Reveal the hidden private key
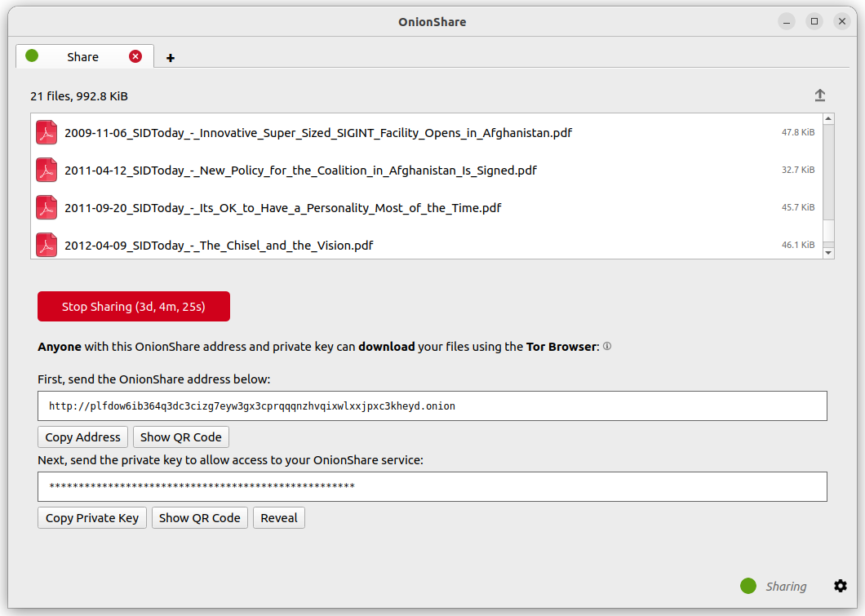This screenshot has height=616, width=865. click(278, 518)
